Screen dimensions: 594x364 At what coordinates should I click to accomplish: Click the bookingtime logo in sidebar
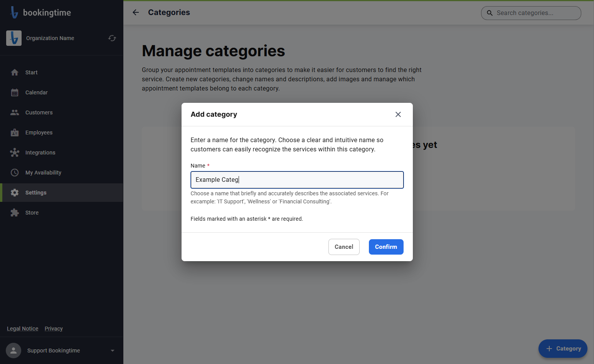click(x=40, y=12)
